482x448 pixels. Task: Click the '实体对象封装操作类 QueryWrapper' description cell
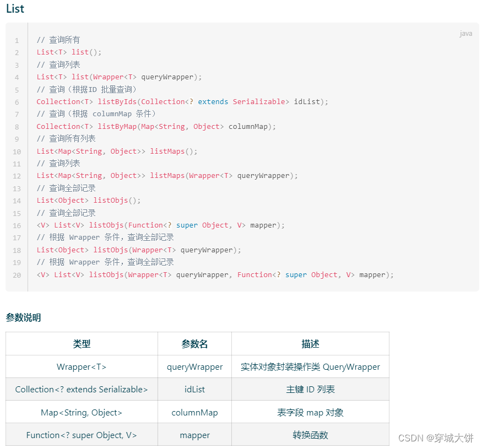coord(310,367)
